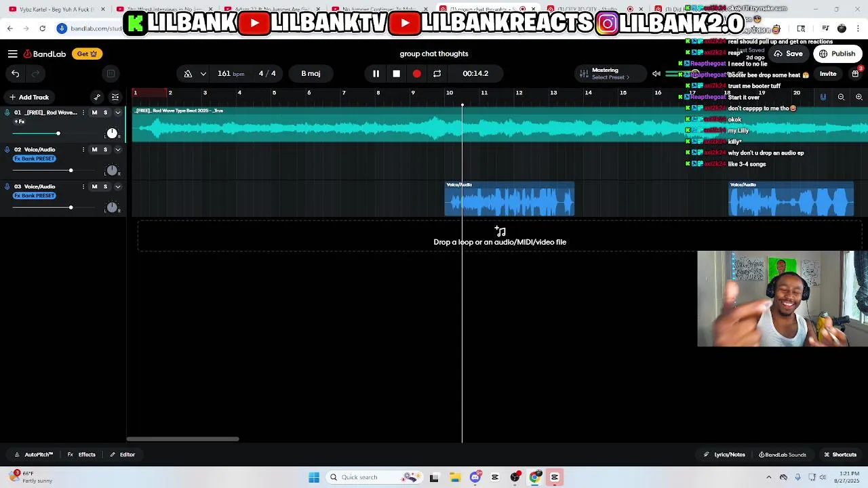Click the master volume speaker icon
The image size is (868, 488).
point(656,73)
